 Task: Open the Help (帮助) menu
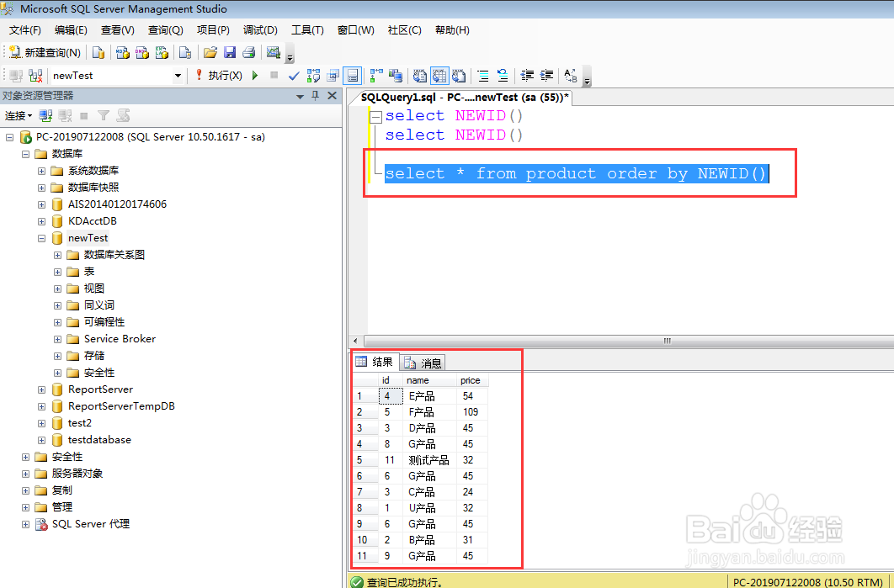452,30
